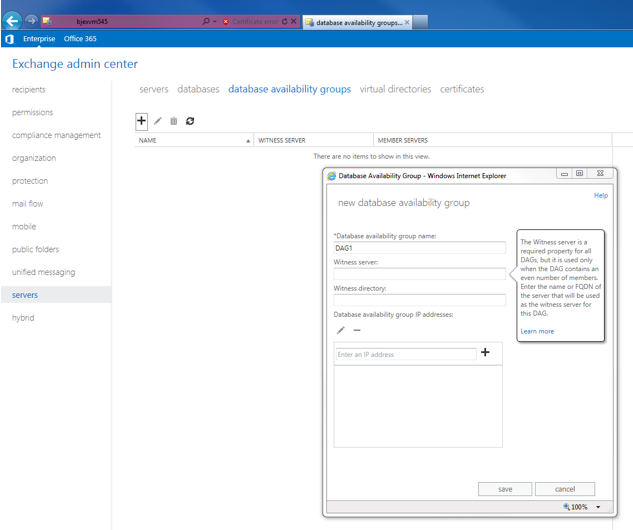Click the pencil edit icon in toolbar

click(x=158, y=121)
